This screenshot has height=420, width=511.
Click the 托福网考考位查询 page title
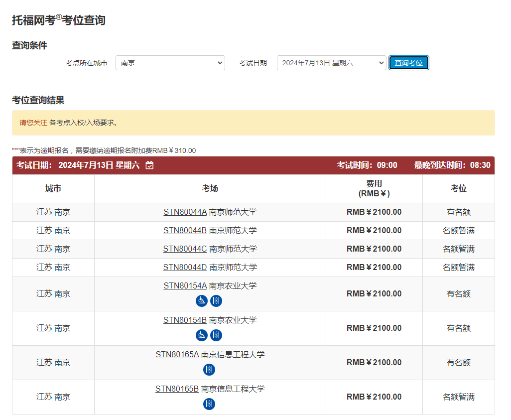tap(59, 20)
